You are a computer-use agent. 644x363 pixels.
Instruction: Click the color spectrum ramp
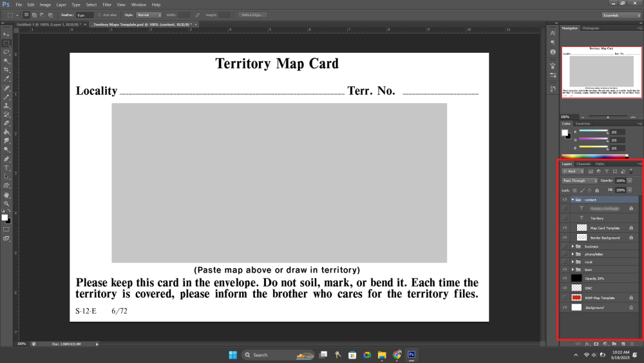click(x=594, y=155)
